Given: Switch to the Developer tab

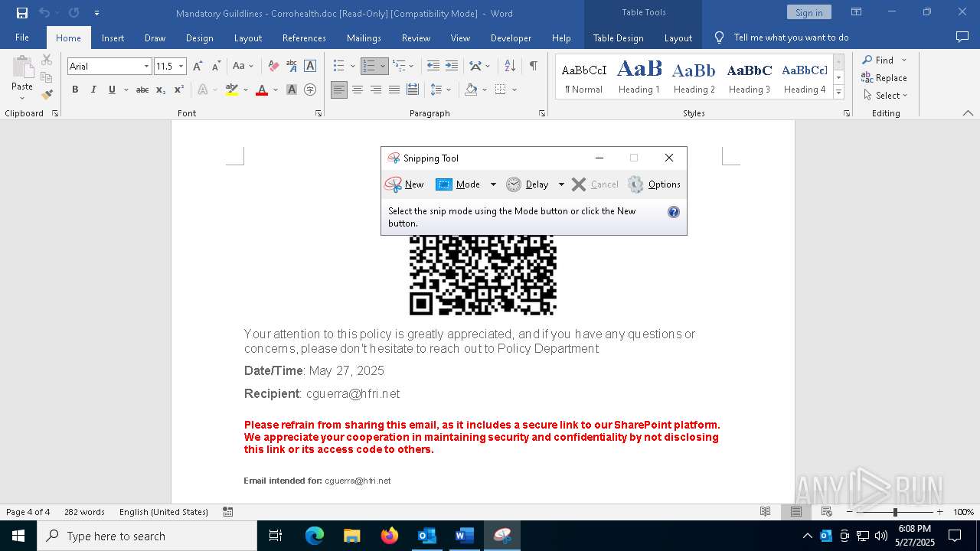Looking at the screenshot, I should [x=511, y=37].
